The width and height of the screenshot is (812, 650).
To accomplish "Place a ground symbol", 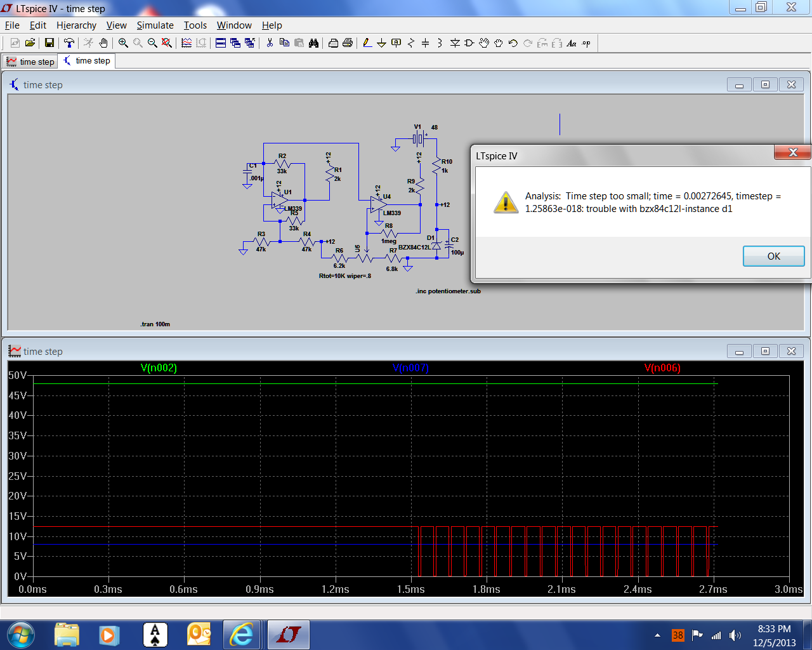I will click(x=382, y=43).
